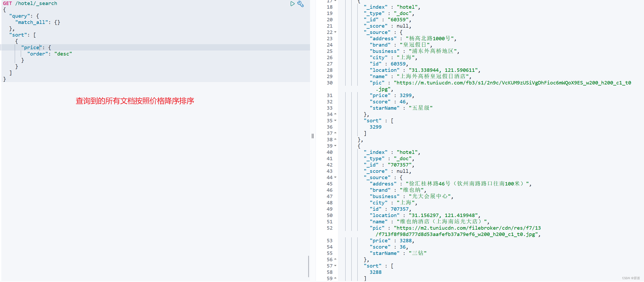Click line number 30 in the gutter

(x=330, y=83)
